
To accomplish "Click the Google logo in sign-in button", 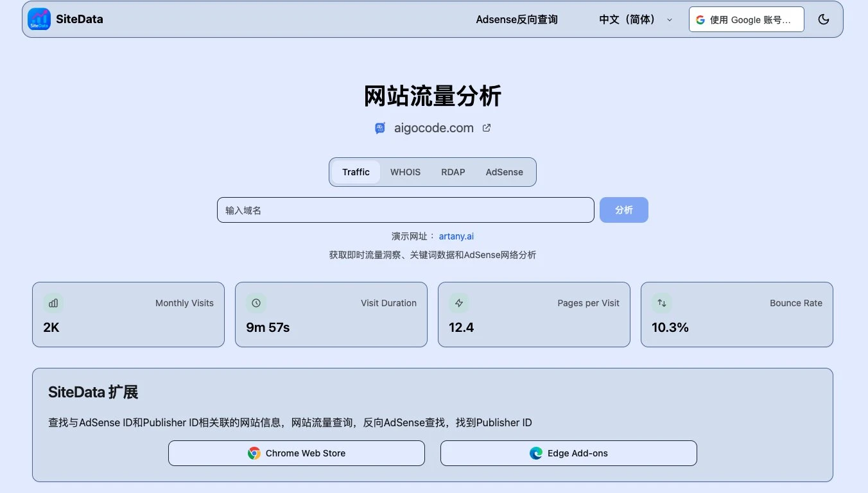I will (x=699, y=19).
